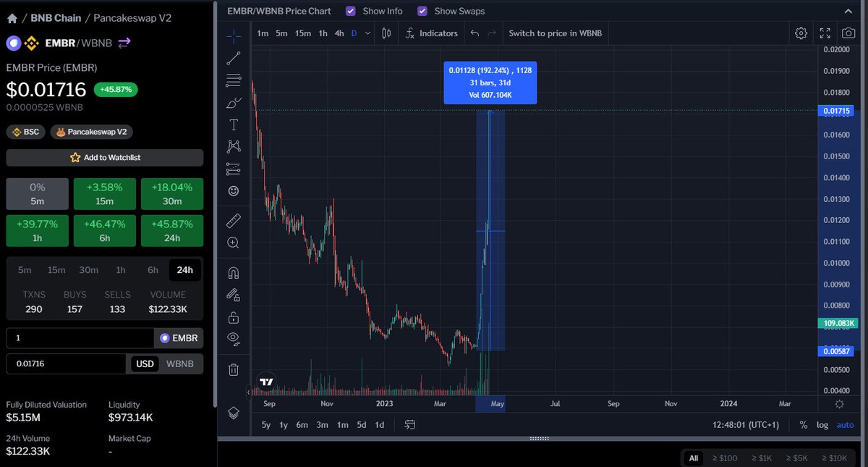The height and width of the screenshot is (467, 868).
Task: Enter fullscreen chart mode
Action: point(825,33)
